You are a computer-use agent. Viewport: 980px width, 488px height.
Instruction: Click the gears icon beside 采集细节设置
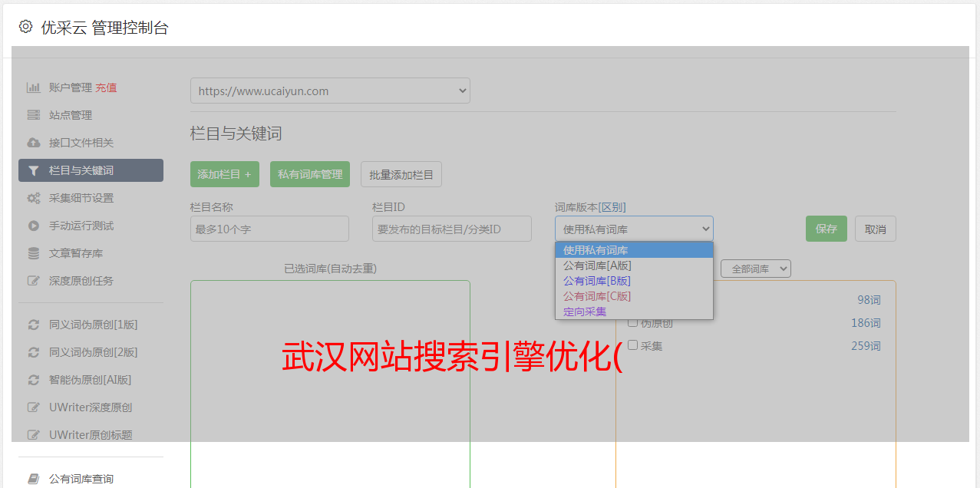pyautogui.click(x=33, y=198)
